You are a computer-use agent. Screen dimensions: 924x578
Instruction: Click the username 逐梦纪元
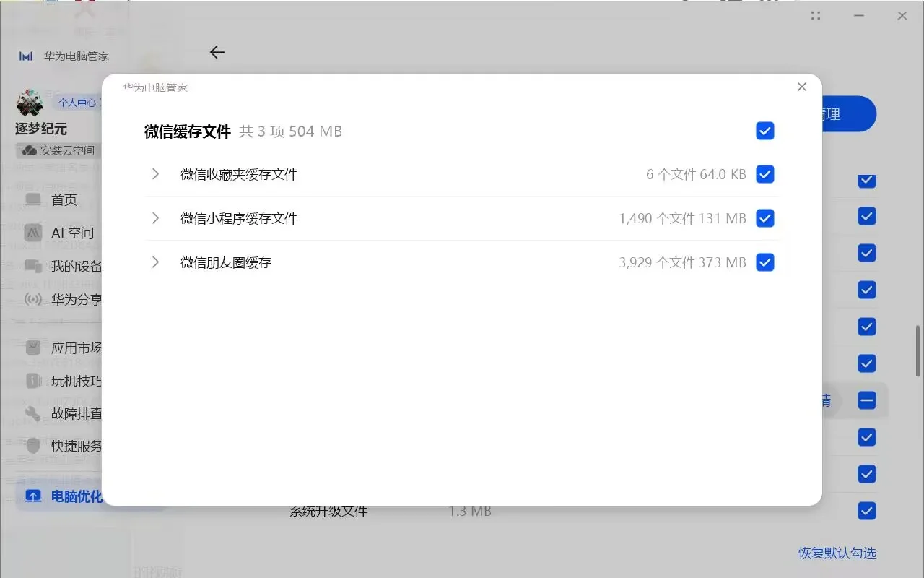click(41, 129)
